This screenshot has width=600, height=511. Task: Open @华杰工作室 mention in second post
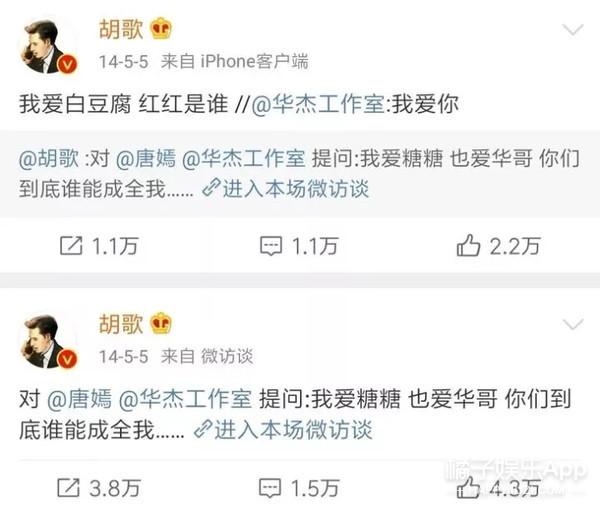tap(185, 399)
